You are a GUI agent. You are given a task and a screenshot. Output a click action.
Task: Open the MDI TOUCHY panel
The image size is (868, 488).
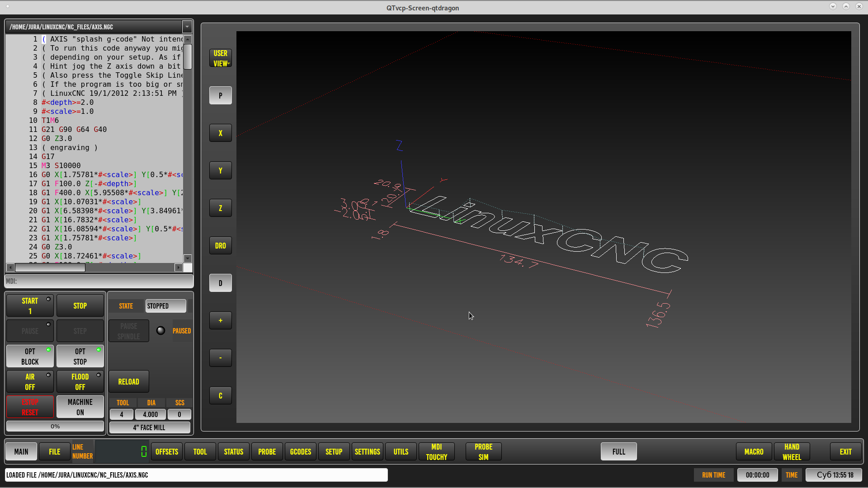tap(437, 452)
